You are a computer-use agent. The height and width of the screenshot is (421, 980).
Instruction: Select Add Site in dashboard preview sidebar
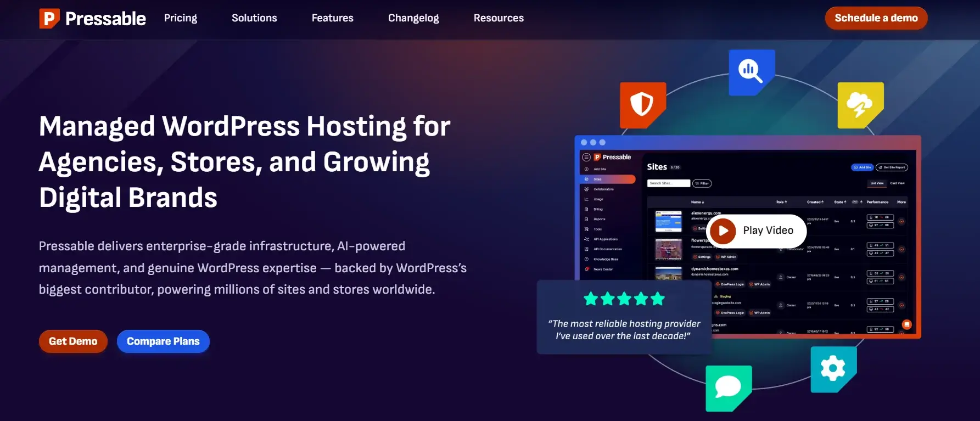pyautogui.click(x=600, y=169)
